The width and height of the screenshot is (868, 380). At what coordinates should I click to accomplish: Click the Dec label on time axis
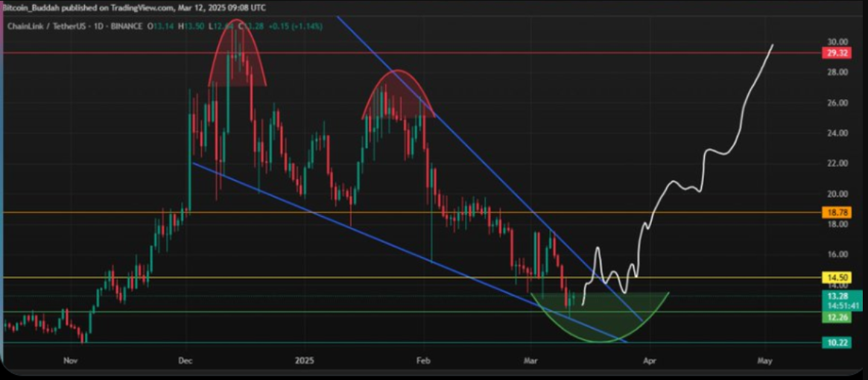click(x=187, y=361)
